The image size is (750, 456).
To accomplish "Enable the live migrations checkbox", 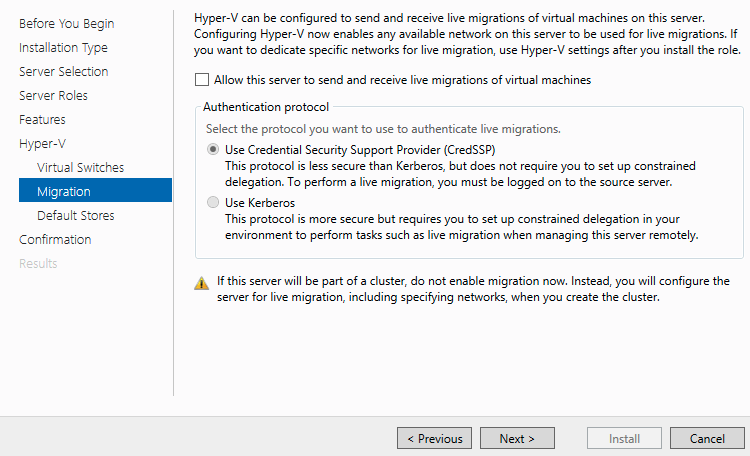I will tap(202, 79).
